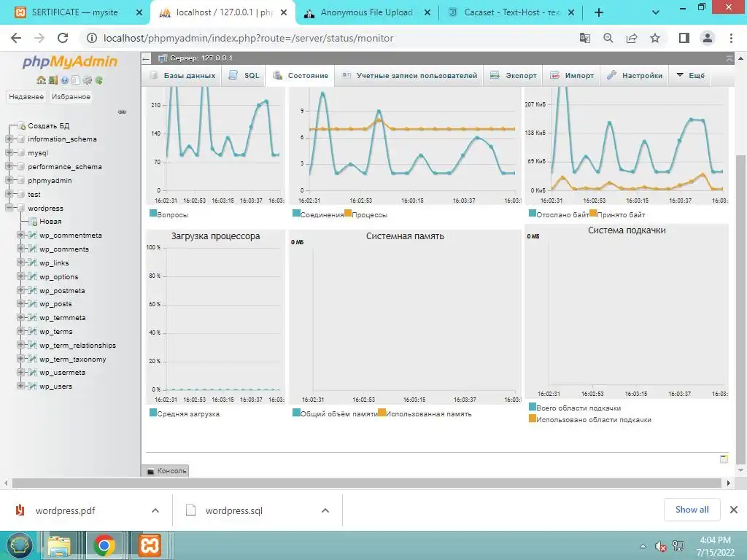The width and height of the screenshot is (747, 560).
Task: Open the Консоль console bar
Action: [x=166, y=470]
